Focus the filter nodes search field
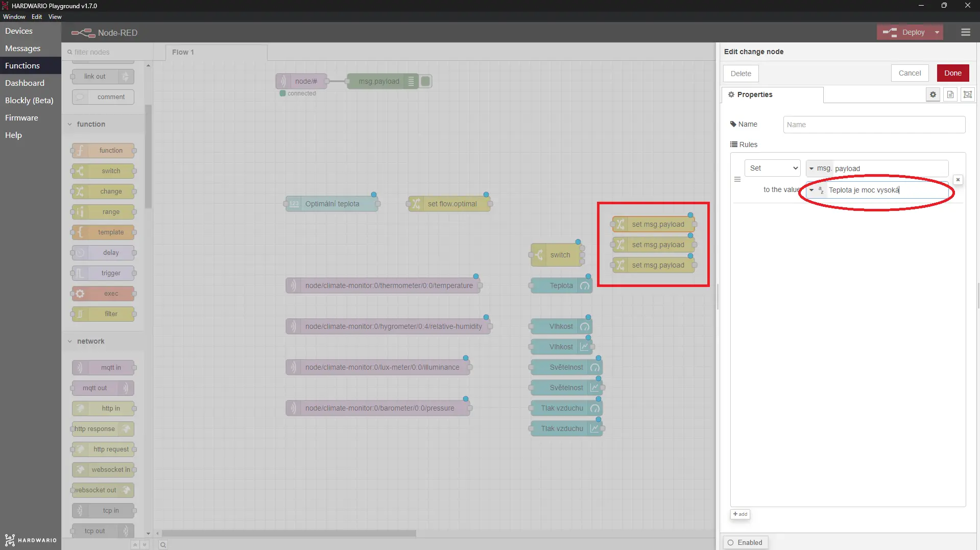The width and height of the screenshot is (980, 550). pyautogui.click(x=108, y=52)
